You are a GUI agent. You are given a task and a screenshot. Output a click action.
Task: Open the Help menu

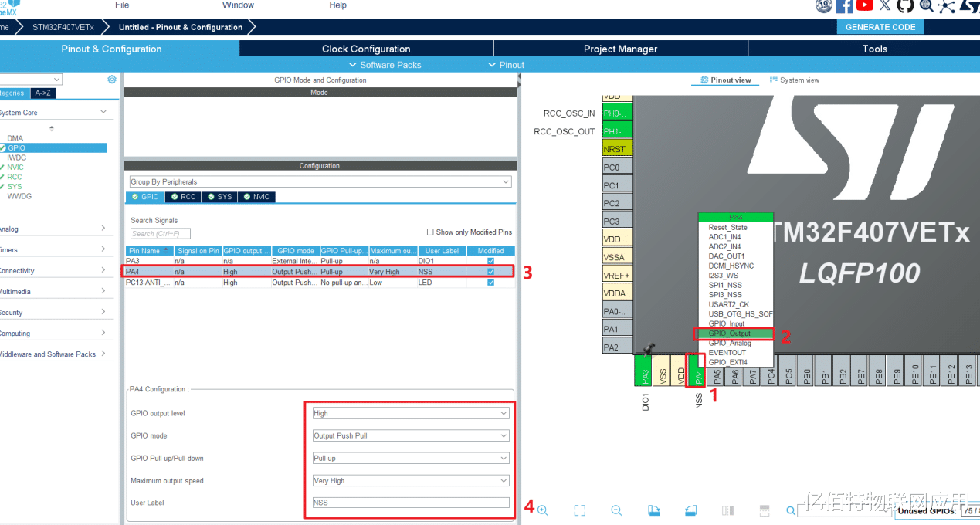pyautogui.click(x=338, y=5)
